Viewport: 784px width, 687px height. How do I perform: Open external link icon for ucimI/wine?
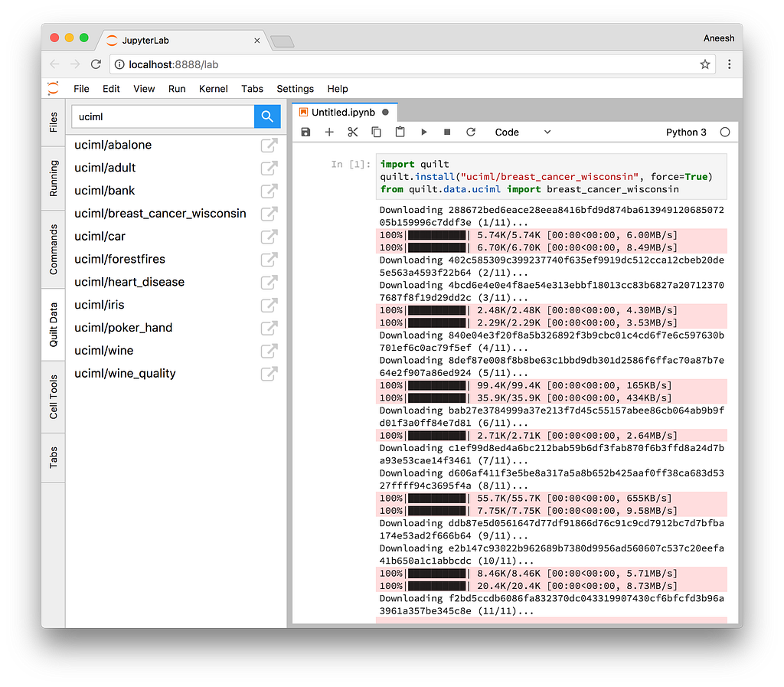coord(269,351)
